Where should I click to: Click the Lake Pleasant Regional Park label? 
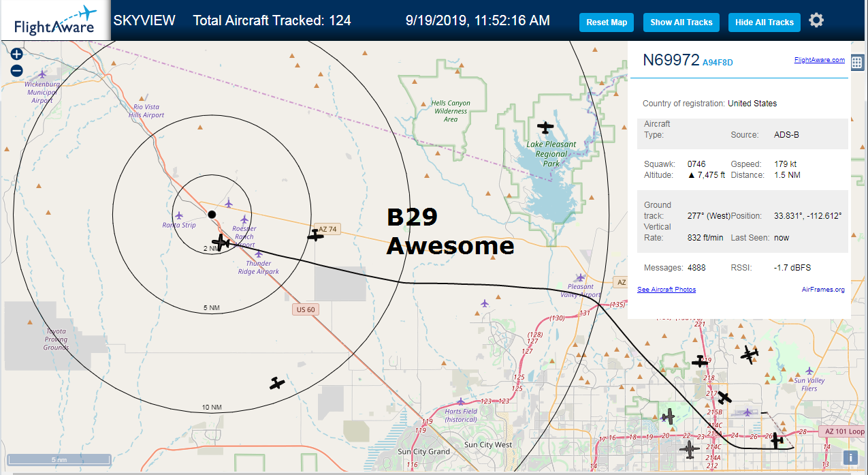(x=551, y=154)
